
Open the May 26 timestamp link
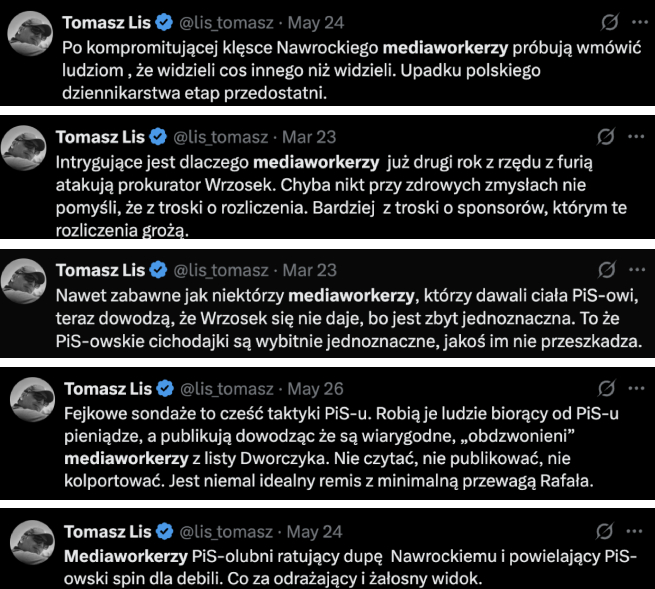[x=316, y=389]
